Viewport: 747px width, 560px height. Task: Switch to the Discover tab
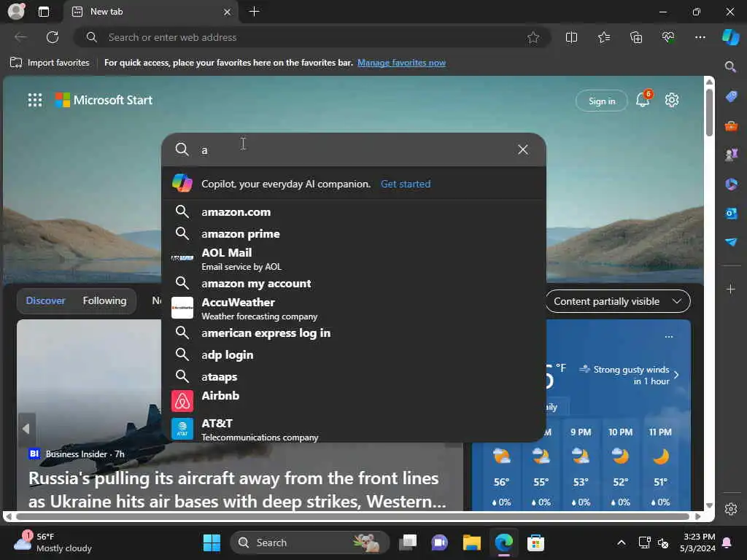click(46, 300)
